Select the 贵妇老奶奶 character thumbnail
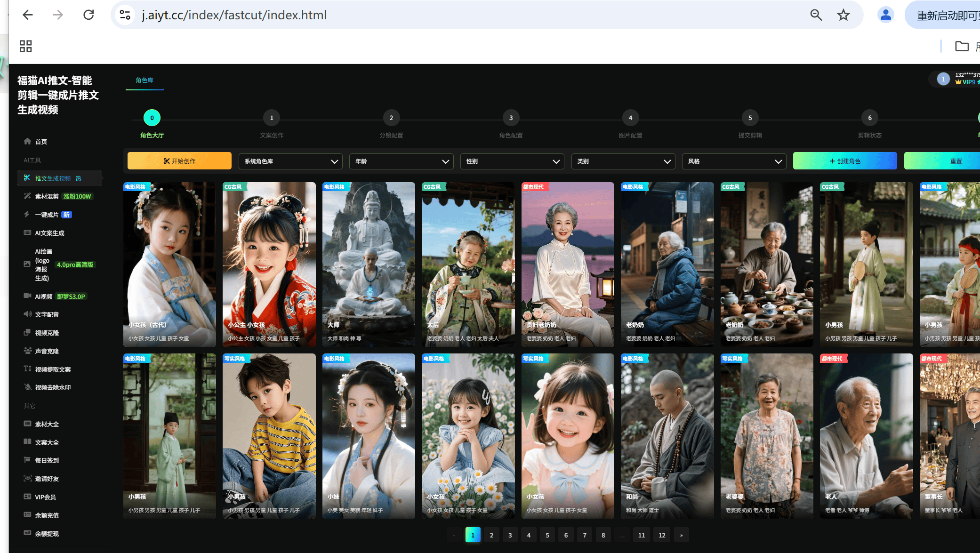The height and width of the screenshot is (553, 980). click(x=568, y=264)
